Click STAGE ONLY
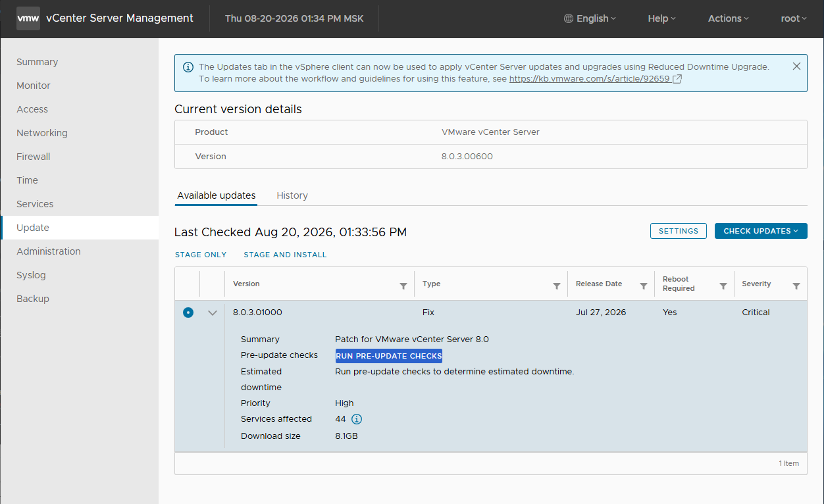 pos(201,255)
